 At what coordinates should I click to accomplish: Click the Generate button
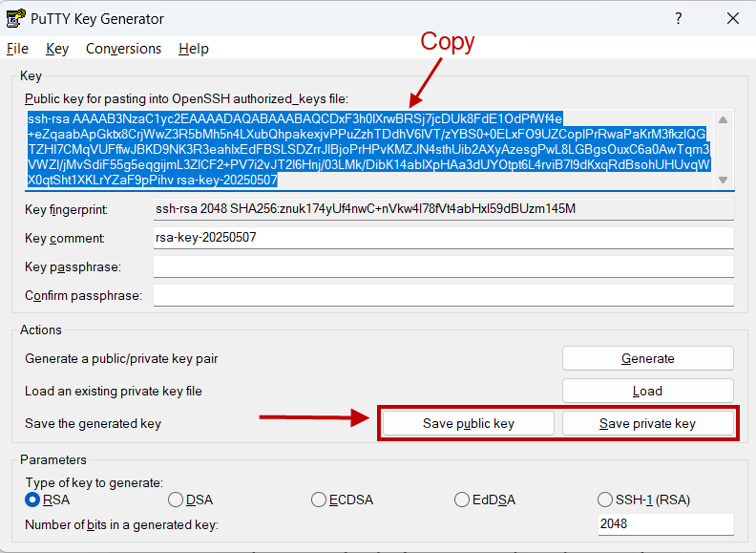coord(647,358)
